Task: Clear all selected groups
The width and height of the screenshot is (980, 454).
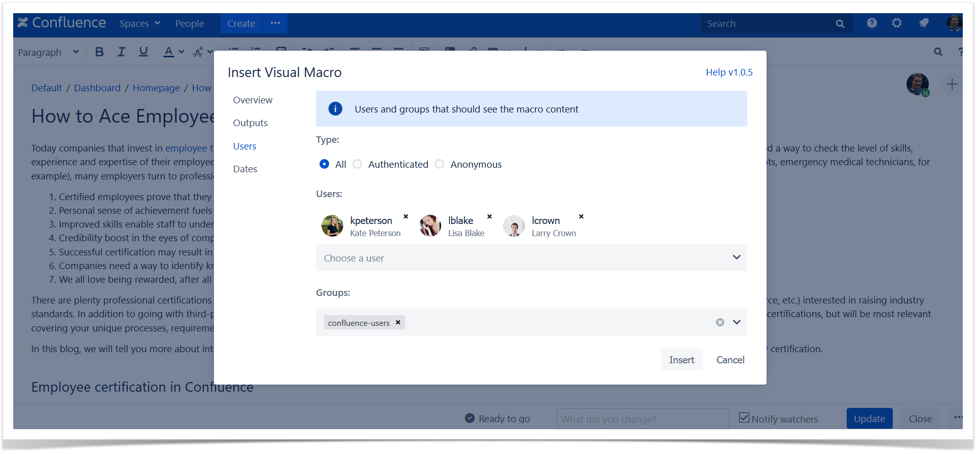Action: tap(720, 322)
